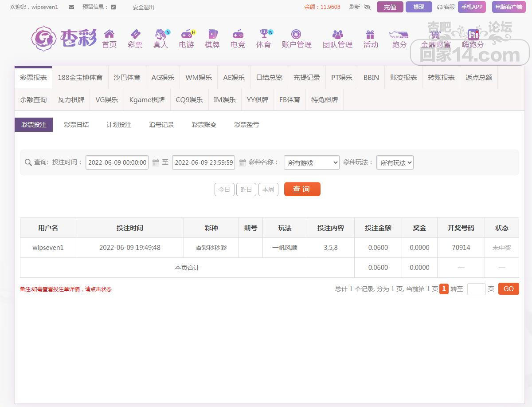Screen dimensions: 532x407
Task: Click the 未中奖 status in bet row
Action: 501,248
